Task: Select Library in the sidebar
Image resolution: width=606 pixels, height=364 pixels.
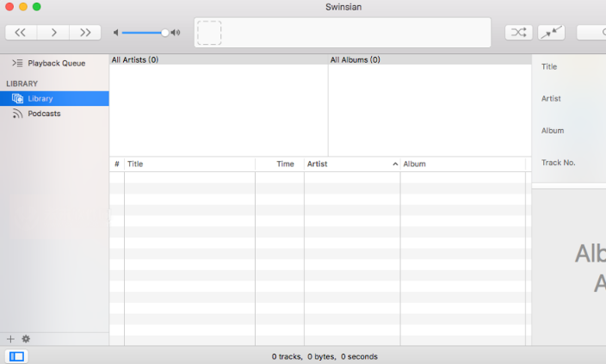Action: (54, 99)
